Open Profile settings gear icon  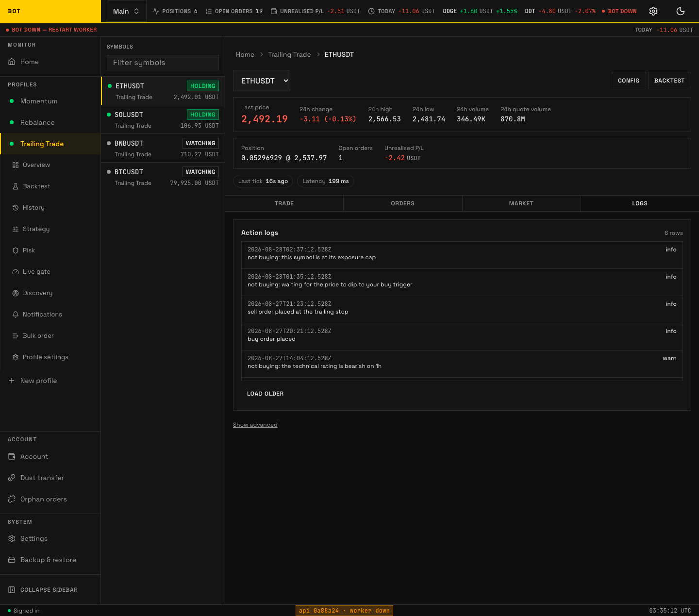pos(16,357)
